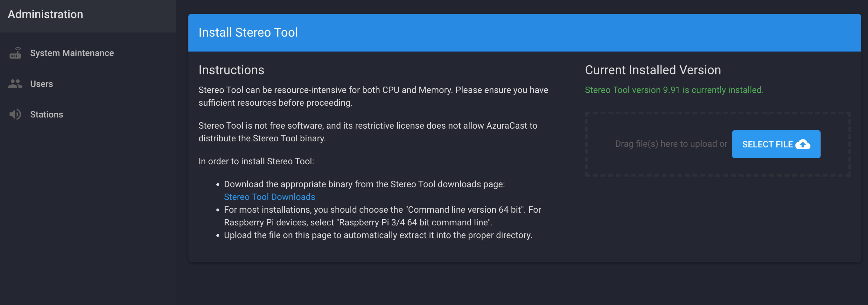This screenshot has height=305, width=868.
Task: Click the maintenance icon beside System Maintenance
Action: (15, 53)
